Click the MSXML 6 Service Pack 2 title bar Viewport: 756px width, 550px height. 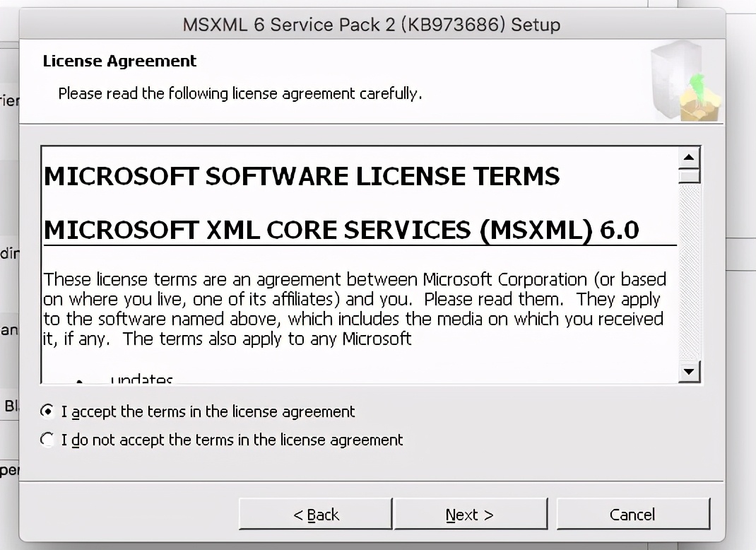[x=372, y=25]
